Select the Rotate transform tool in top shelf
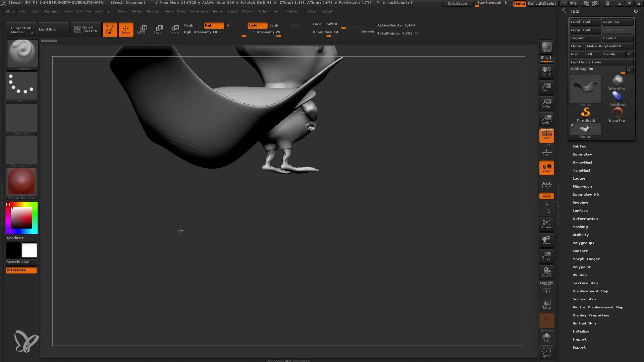 click(174, 29)
